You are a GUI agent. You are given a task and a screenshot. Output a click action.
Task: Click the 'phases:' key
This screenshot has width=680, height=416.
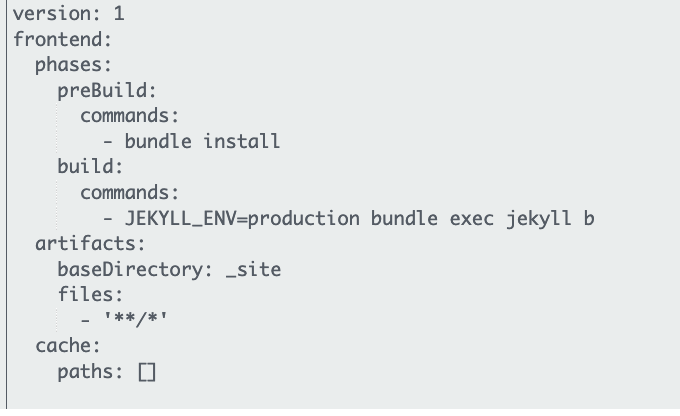pyautogui.click(x=73, y=65)
